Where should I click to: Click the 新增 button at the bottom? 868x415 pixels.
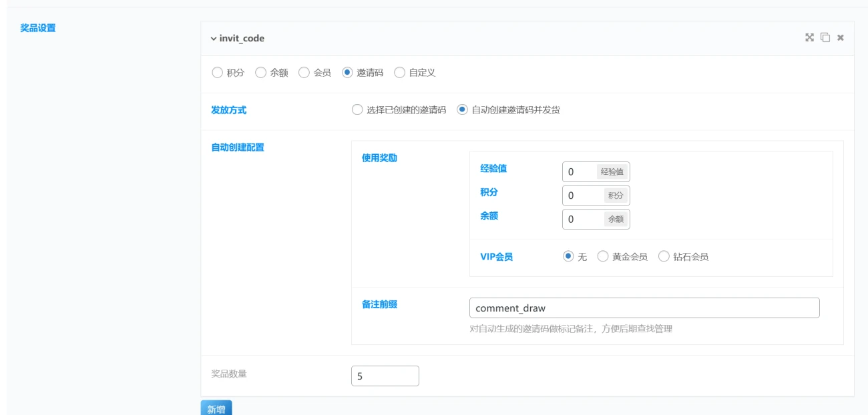218,407
